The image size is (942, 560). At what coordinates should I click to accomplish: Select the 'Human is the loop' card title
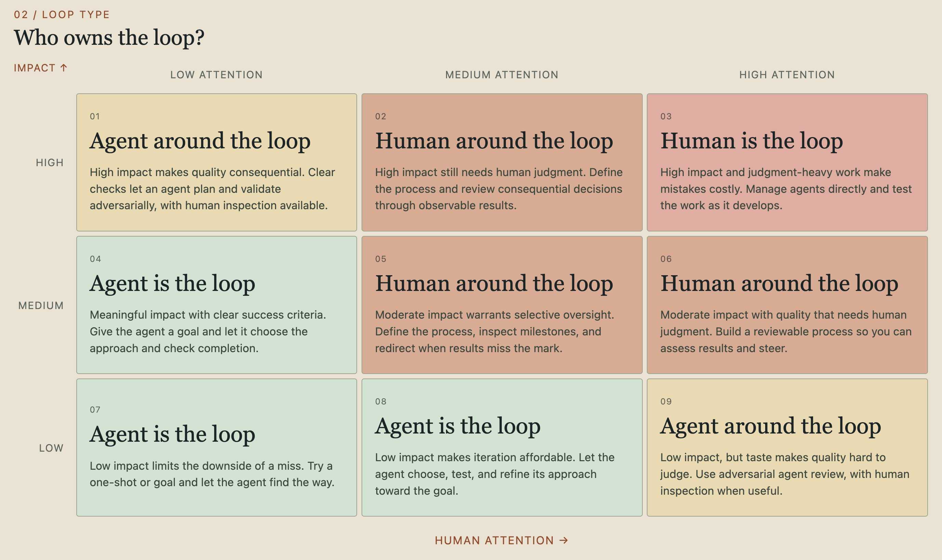tap(751, 141)
